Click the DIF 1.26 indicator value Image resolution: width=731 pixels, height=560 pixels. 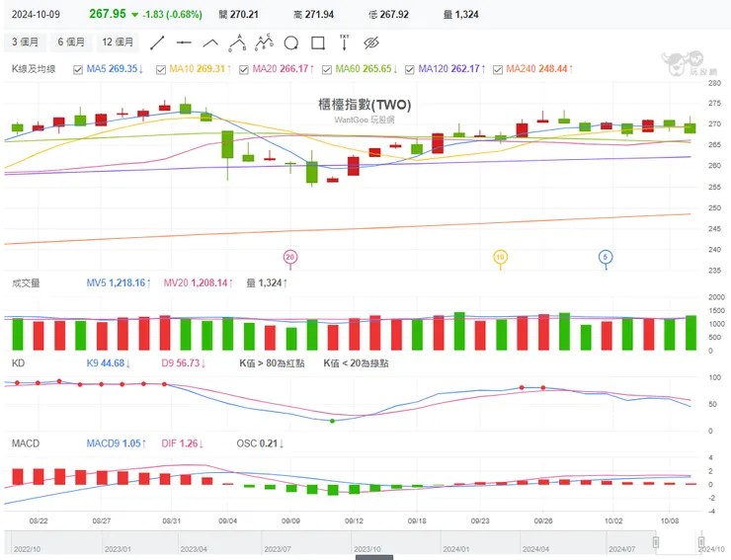[x=183, y=443]
